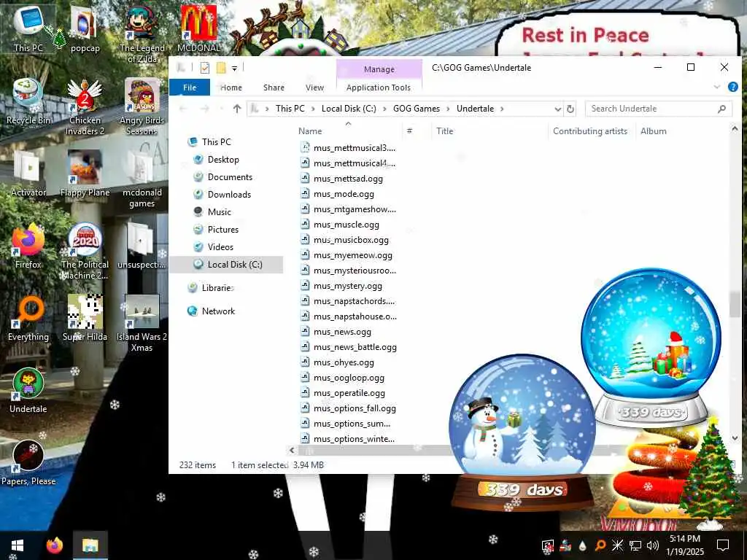Open the Everything search desktop shortcut
Screen dimensions: 747x560
pyautogui.click(x=28, y=318)
